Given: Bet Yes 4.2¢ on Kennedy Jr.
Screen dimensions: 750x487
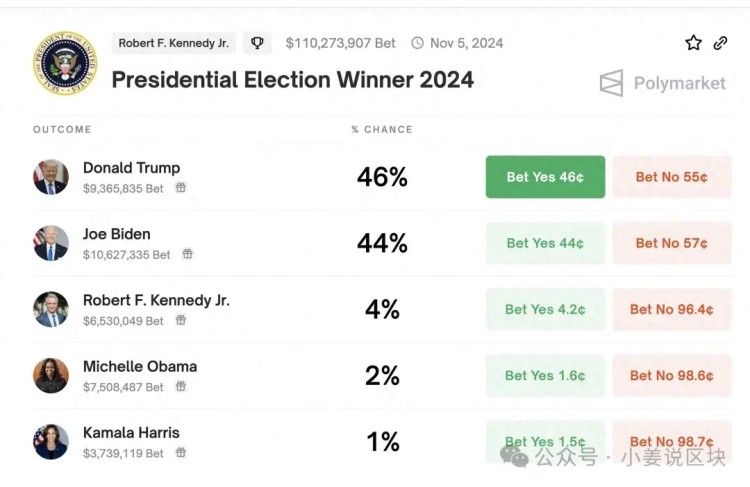Looking at the screenshot, I should pyautogui.click(x=545, y=309).
